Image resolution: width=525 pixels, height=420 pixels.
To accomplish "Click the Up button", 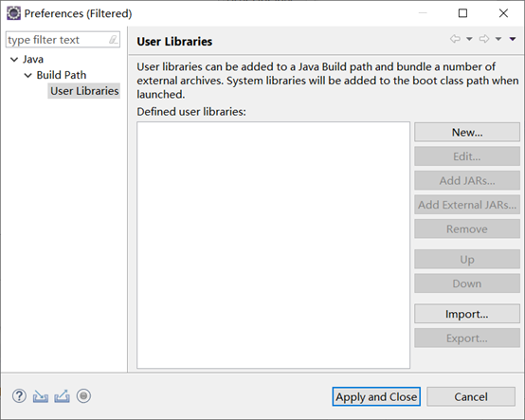I will pyautogui.click(x=467, y=260).
